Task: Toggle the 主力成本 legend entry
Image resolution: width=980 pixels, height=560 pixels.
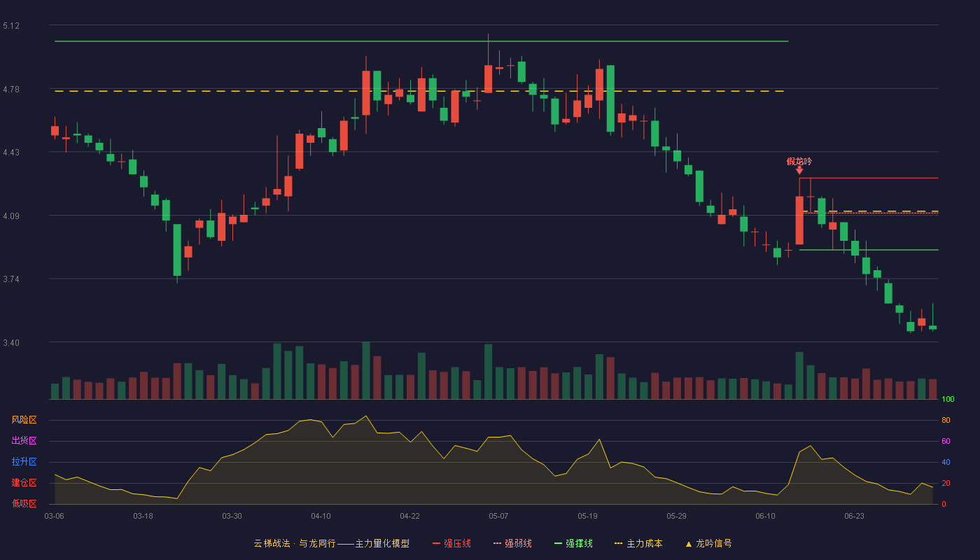Action: coord(638,543)
